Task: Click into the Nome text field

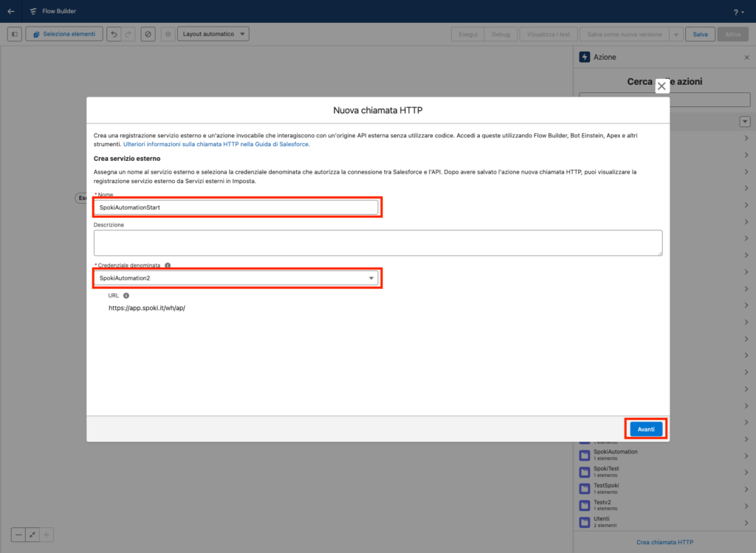Action: (x=236, y=207)
